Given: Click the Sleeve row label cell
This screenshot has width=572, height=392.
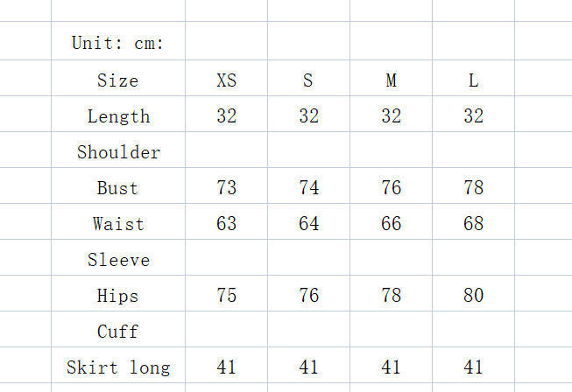Looking at the screenshot, I should coord(118,260).
